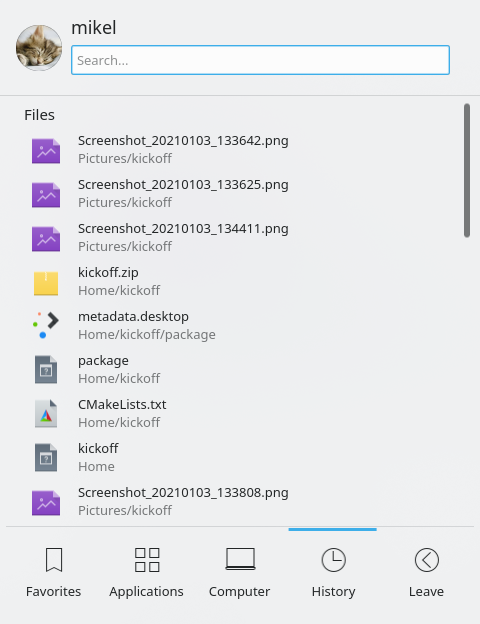Open Screenshot_20210103_133625.png file name
This screenshot has width=480, height=624.
click(183, 185)
